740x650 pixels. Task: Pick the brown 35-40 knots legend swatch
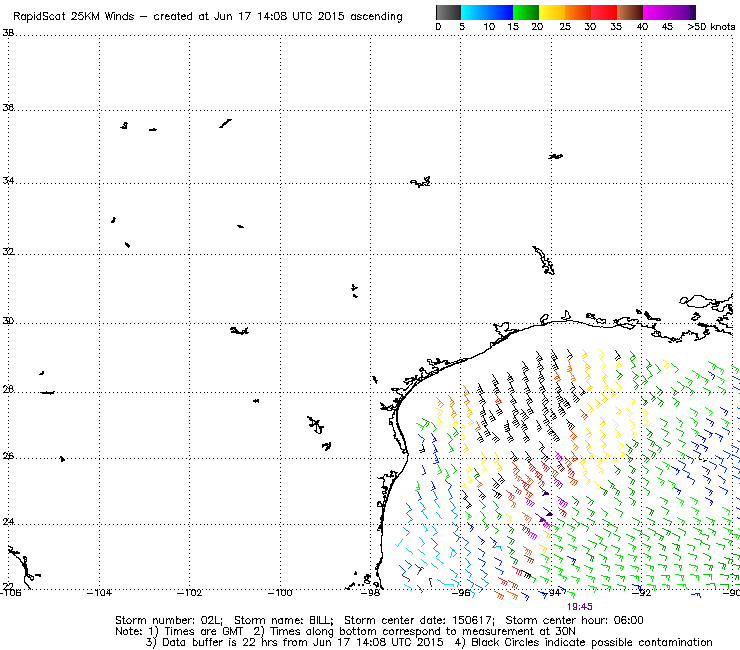tap(630, 12)
